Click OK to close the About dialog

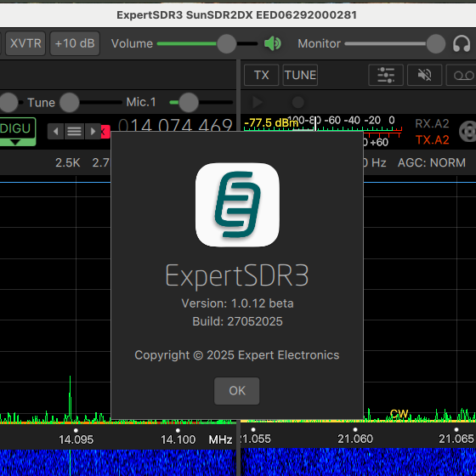(x=237, y=391)
